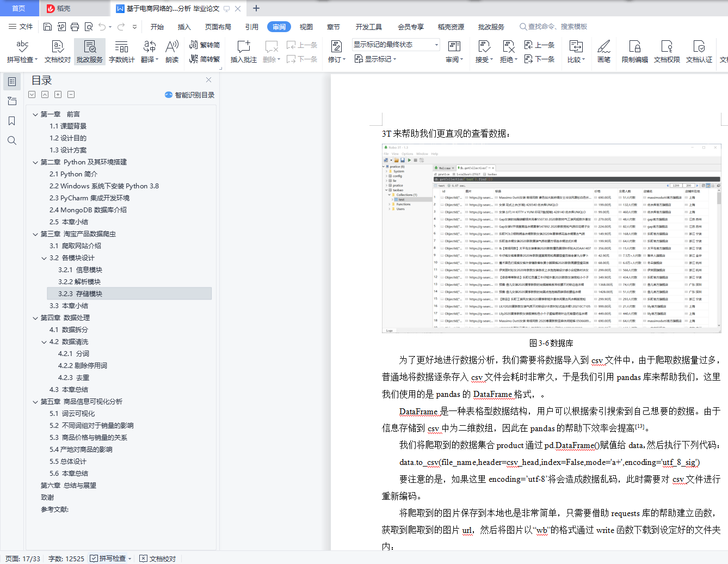Click the magnifier search icon in left sidebar
Viewport: 728px width, 564px height.
[x=12, y=140]
